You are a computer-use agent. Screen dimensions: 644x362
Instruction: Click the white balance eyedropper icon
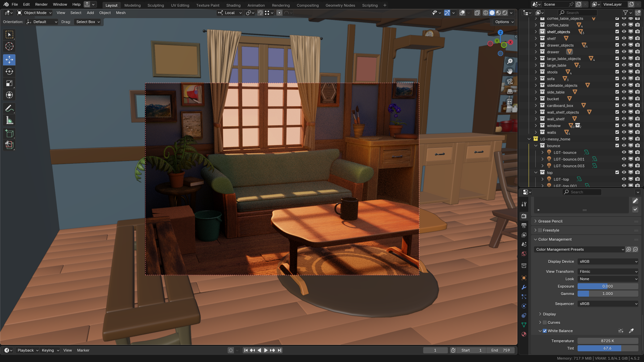(631, 331)
